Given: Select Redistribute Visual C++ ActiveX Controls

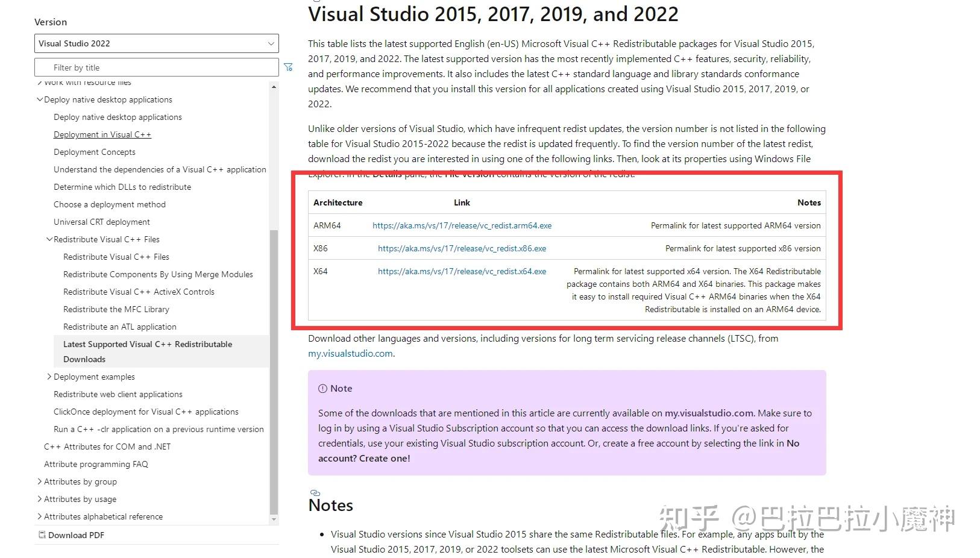Looking at the screenshot, I should (x=139, y=292).
